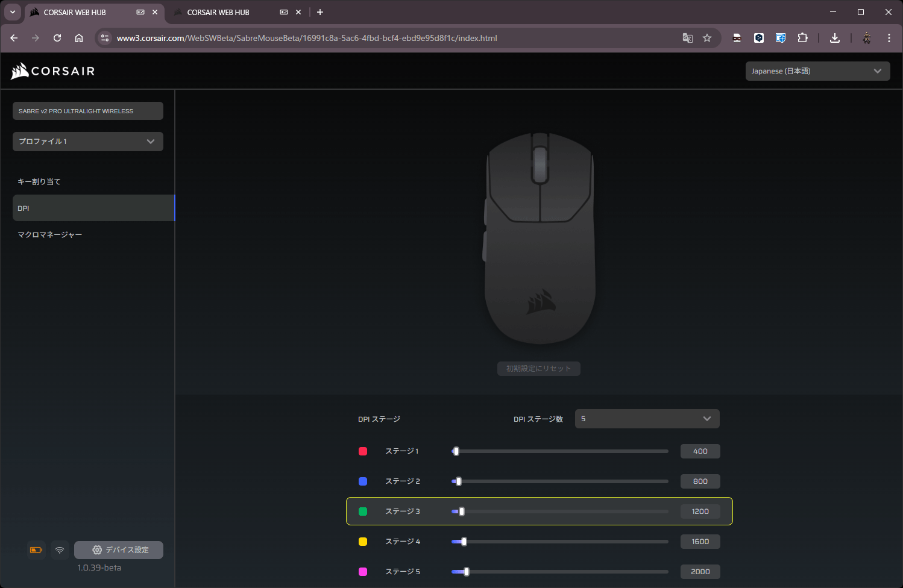Open the language selection dropdown
The width and height of the screenshot is (903, 588).
(817, 71)
